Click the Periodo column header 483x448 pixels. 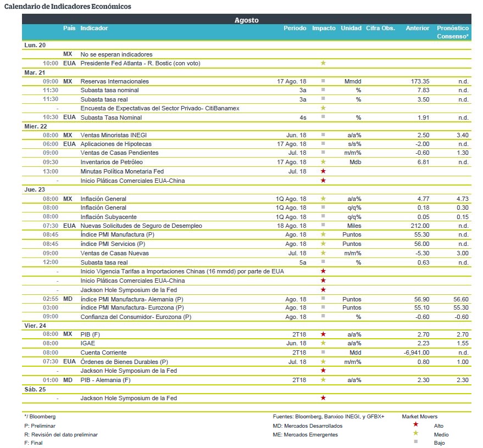coord(295,28)
